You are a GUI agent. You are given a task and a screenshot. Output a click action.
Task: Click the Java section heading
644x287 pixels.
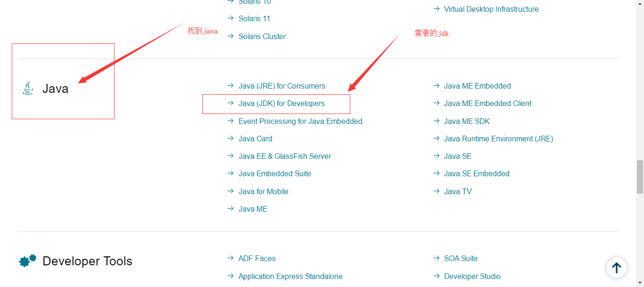pyautogui.click(x=55, y=89)
